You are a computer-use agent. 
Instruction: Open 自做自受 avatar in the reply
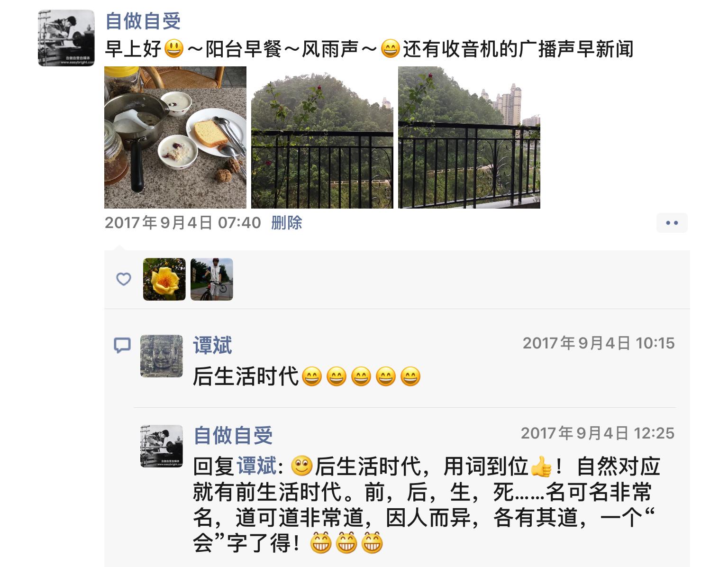tap(162, 446)
